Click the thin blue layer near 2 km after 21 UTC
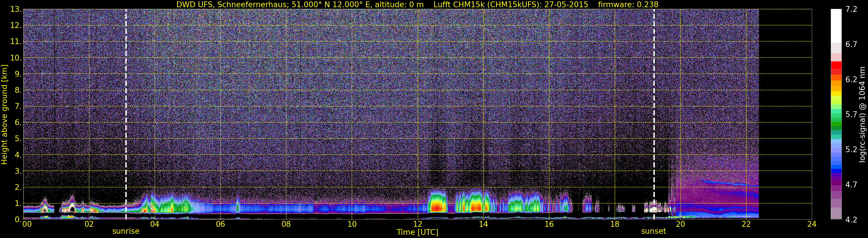This screenshot has width=868, height=238. (730, 183)
